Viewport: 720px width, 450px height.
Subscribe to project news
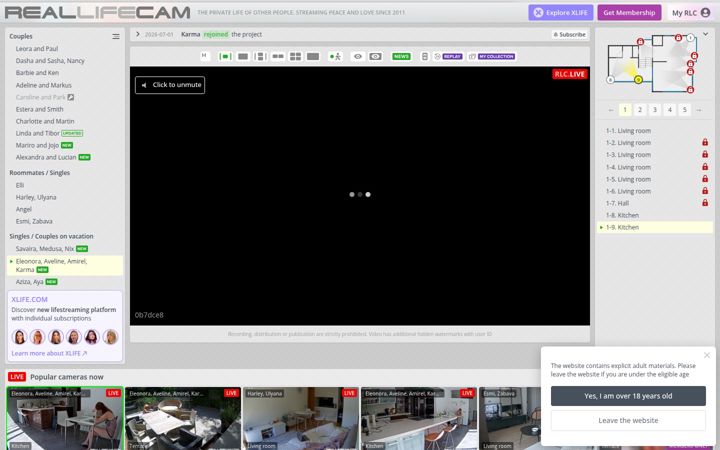pos(569,34)
